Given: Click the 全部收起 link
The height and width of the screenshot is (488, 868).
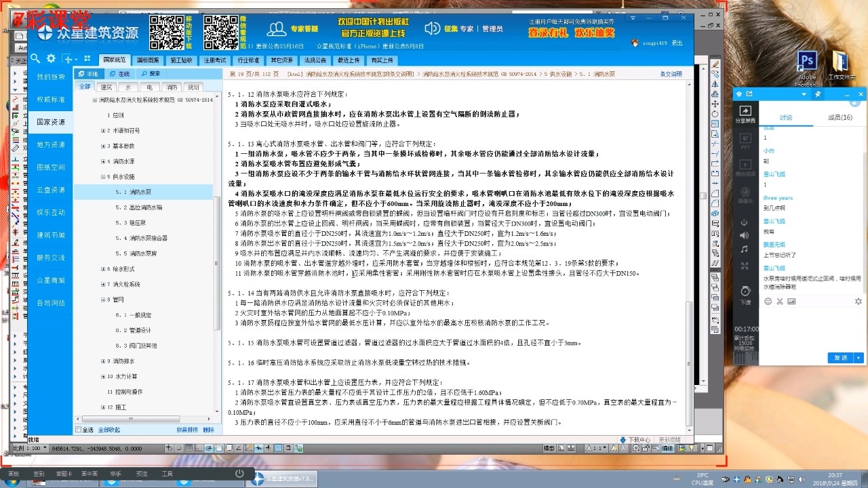Looking at the screenshot, I should click(109, 430).
